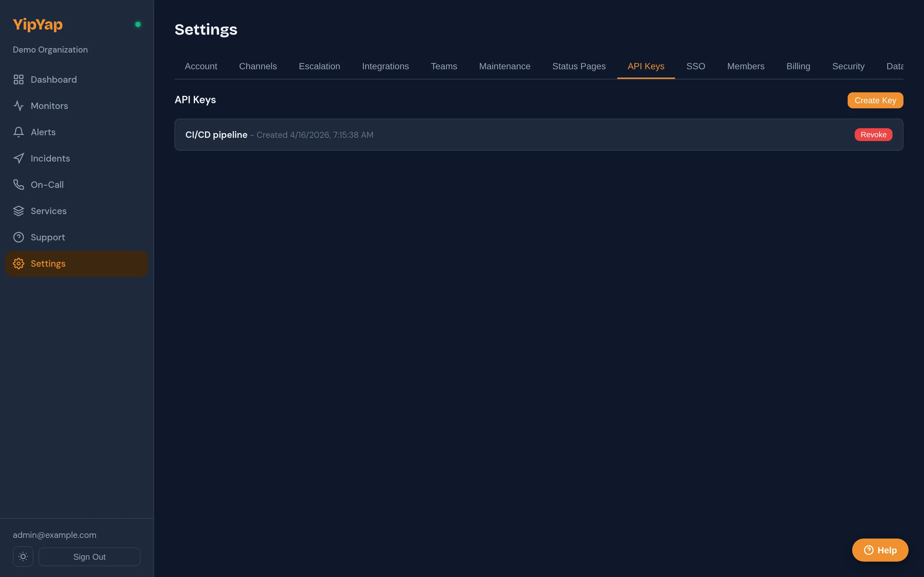This screenshot has height=577, width=924.
Task: Click the On-Call phone icon
Action: (x=18, y=184)
